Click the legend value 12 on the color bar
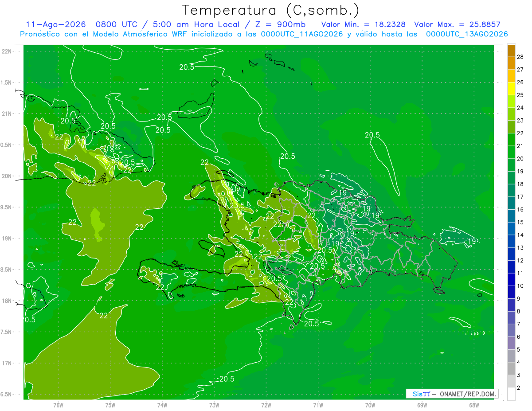 (x=520, y=261)
